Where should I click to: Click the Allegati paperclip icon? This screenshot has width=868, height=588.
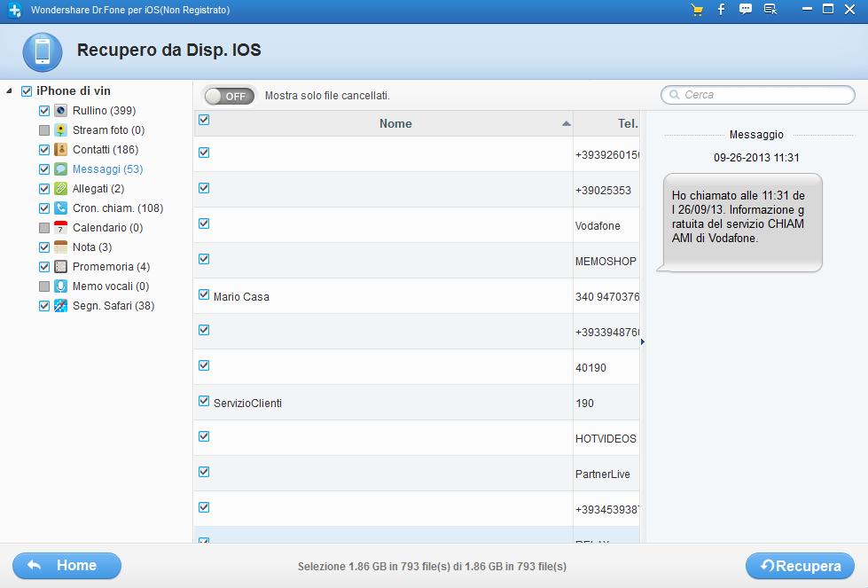tap(61, 189)
